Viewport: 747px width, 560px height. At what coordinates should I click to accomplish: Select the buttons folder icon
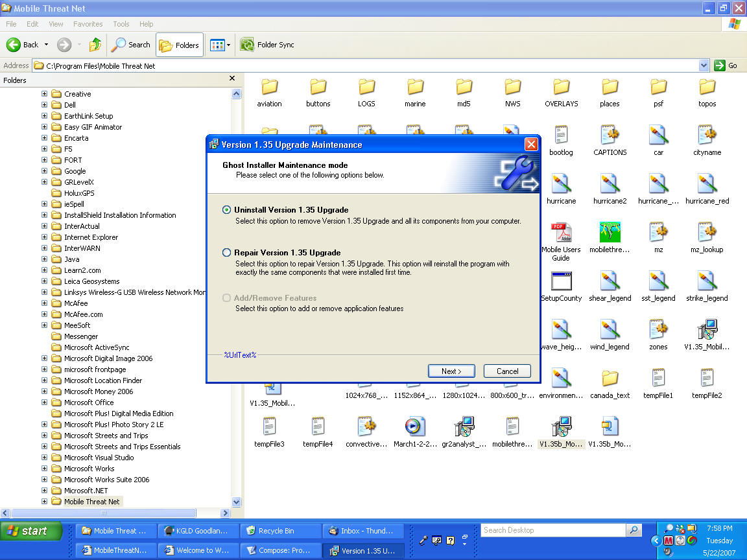pos(318,87)
